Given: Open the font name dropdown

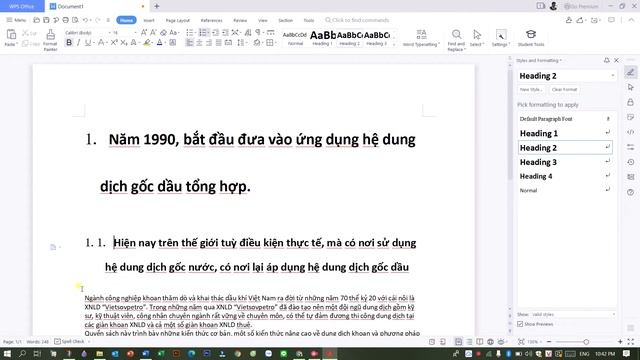Looking at the screenshot, I should (109, 32).
